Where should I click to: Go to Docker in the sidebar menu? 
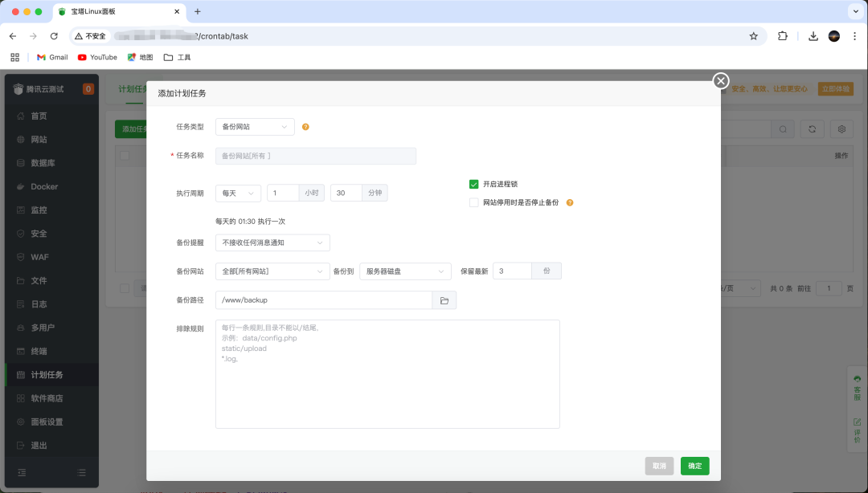tap(44, 186)
